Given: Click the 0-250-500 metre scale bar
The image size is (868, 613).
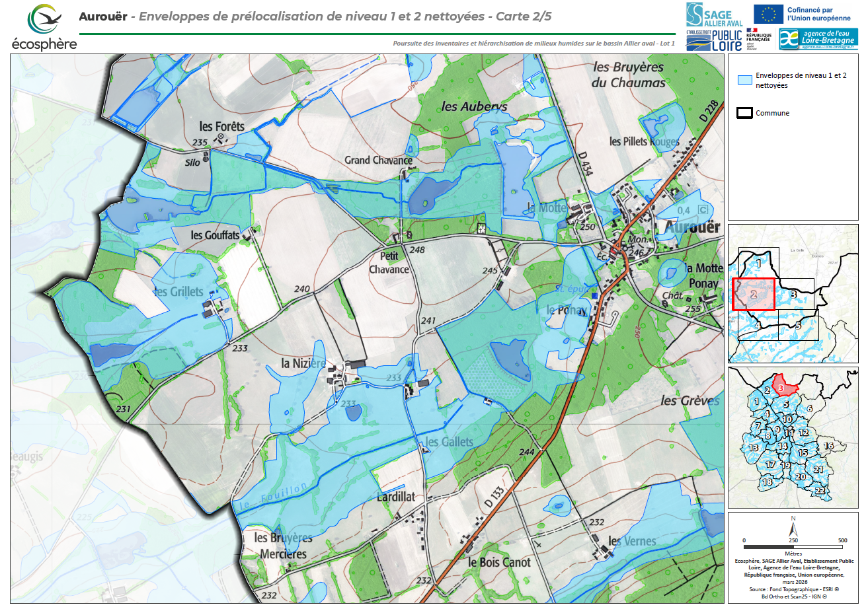Looking at the screenshot, I should 793,547.
